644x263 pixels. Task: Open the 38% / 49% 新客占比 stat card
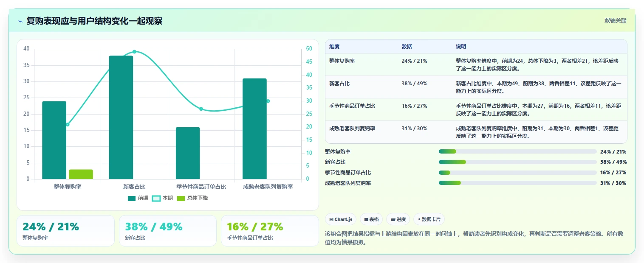[168, 231]
